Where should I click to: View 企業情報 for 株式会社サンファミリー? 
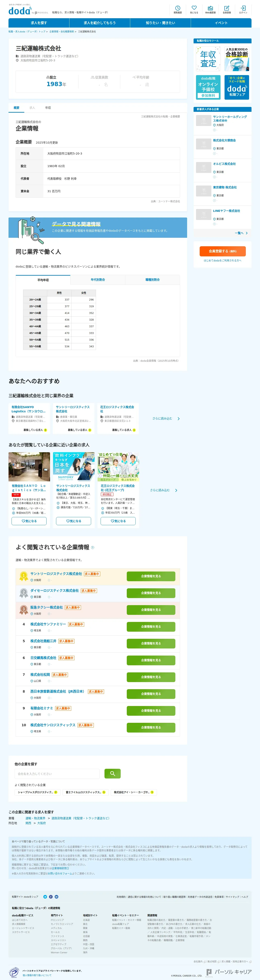pos(151,627)
